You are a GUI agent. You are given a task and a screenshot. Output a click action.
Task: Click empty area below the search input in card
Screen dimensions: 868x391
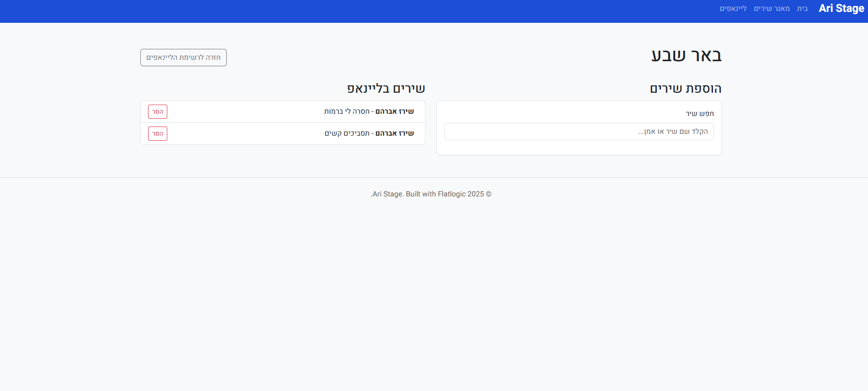click(579, 148)
